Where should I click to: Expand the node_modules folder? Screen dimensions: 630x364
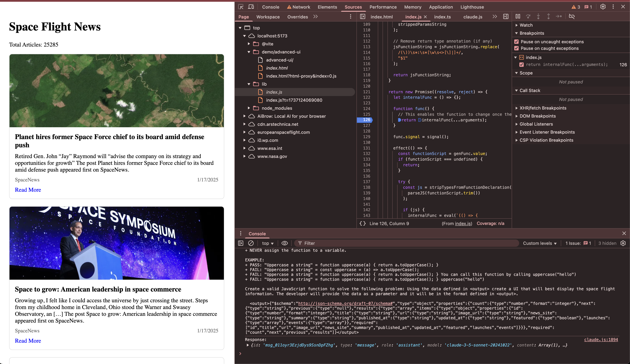click(249, 108)
